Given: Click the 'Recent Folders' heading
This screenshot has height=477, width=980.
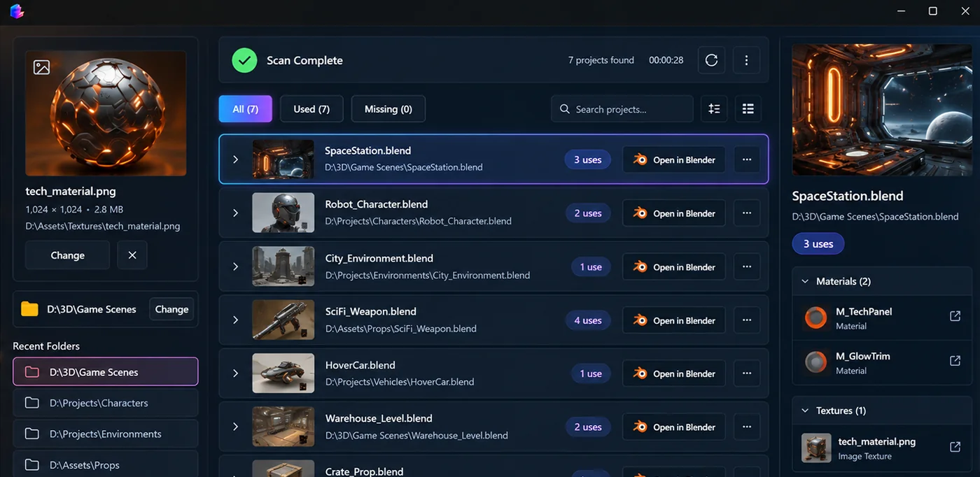Looking at the screenshot, I should (x=46, y=346).
